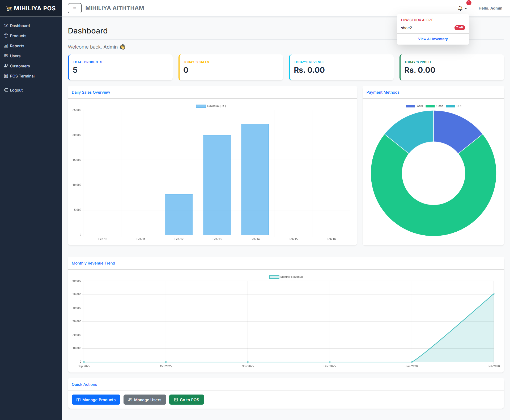The width and height of the screenshot is (510, 420).
Task: Click the Dashboard speedometer icon in sidebar
Action: click(x=6, y=26)
